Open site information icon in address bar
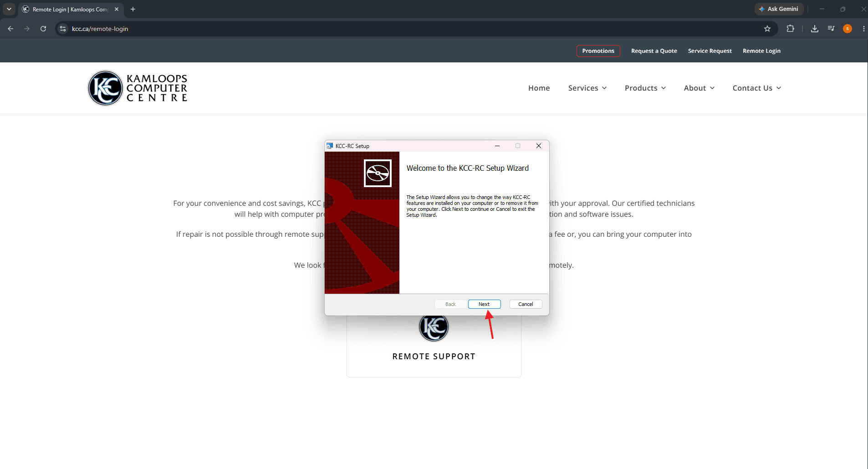 coord(63,29)
